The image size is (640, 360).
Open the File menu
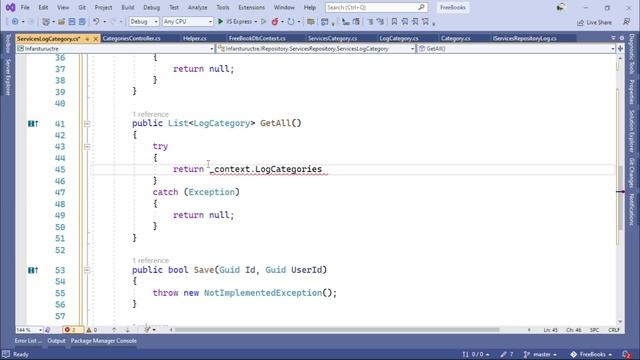25,7
